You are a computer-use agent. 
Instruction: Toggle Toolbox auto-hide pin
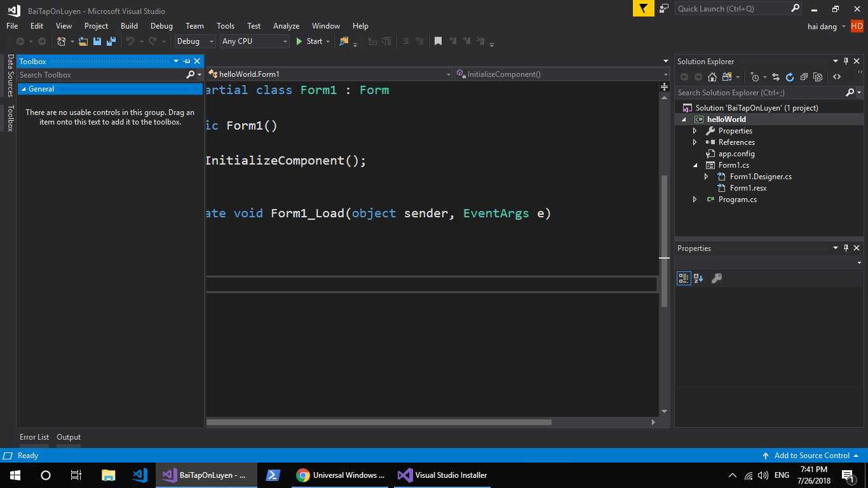(187, 61)
